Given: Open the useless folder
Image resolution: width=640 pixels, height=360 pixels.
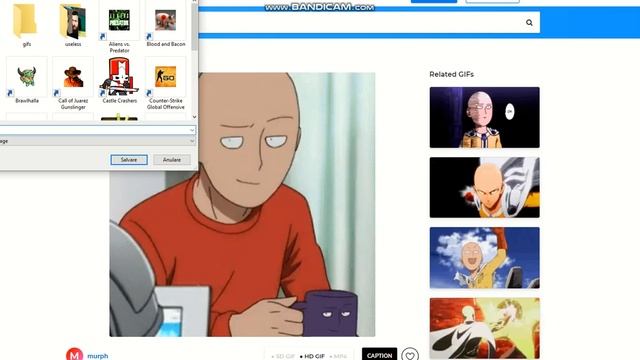Looking at the screenshot, I should (73, 24).
